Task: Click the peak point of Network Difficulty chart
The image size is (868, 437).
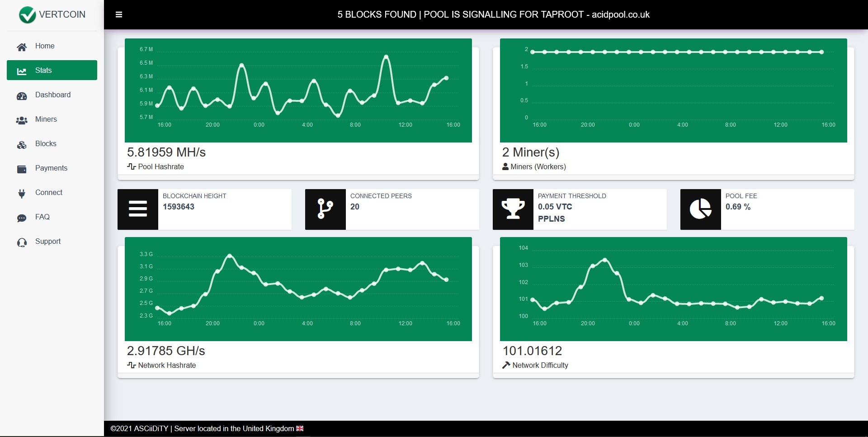Action: [x=605, y=260]
